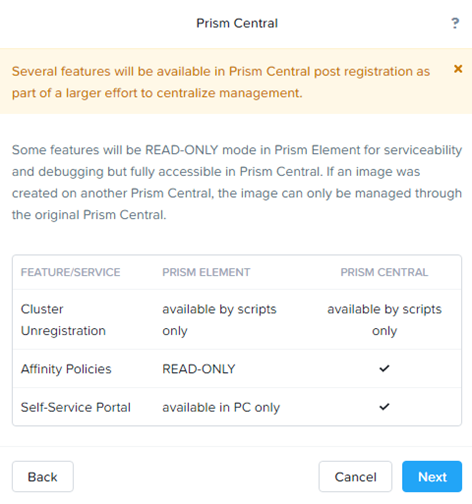Click the orange banner message text

221,82
